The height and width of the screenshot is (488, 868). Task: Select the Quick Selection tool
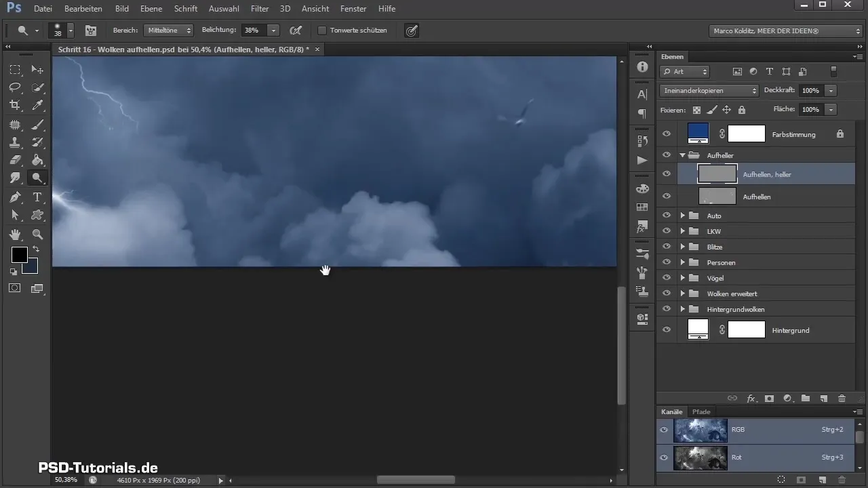coord(37,87)
